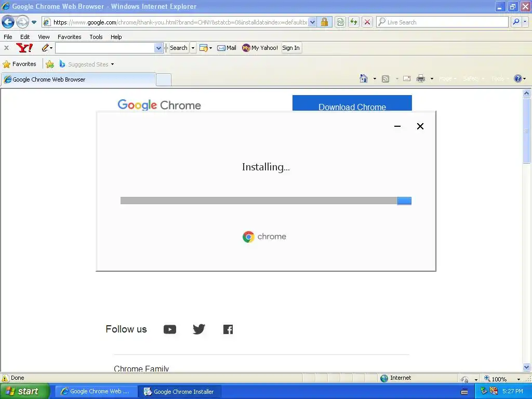Close the Yahoo toolbar with X

click(x=6, y=48)
